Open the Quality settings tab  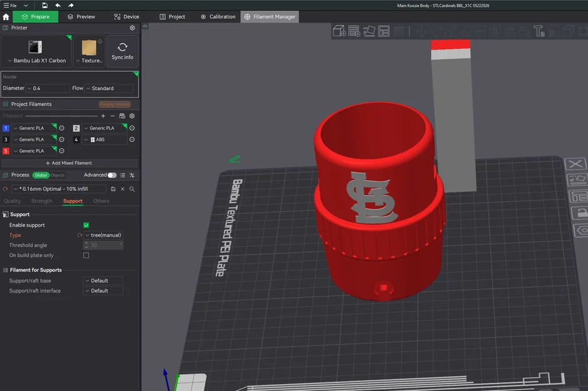13,201
